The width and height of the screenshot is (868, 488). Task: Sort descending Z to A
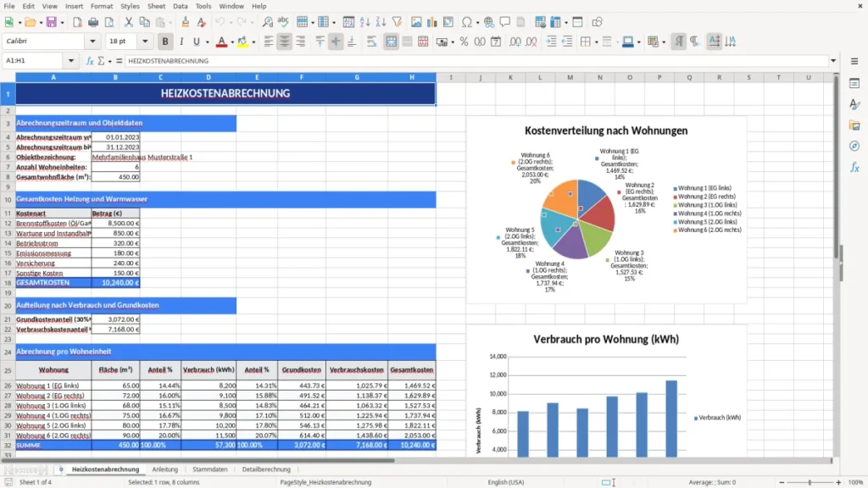pyautogui.click(x=381, y=22)
